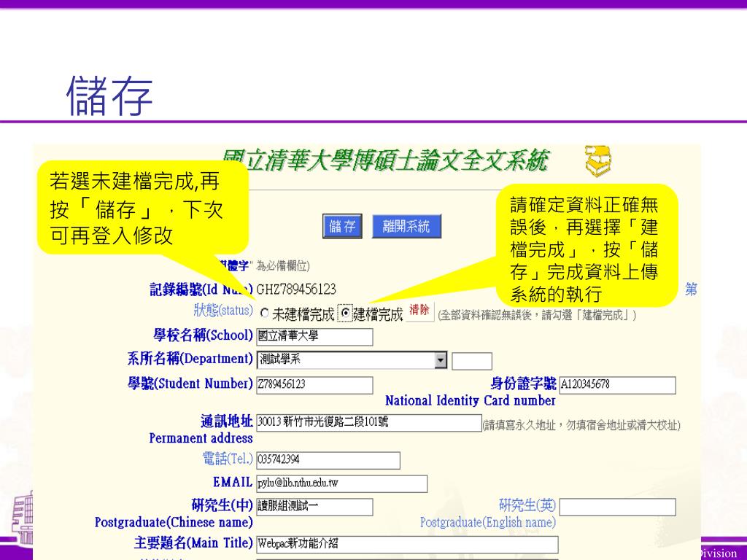
Task: Select the 建檔完成 radio button
Action: pyautogui.click(x=345, y=314)
